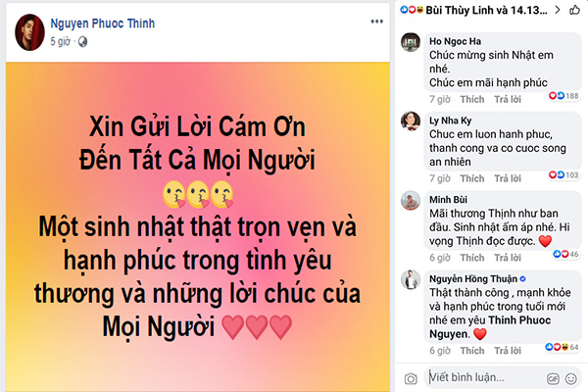Open the three-dot post options menu
The image size is (588, 392).
point(376,22)
